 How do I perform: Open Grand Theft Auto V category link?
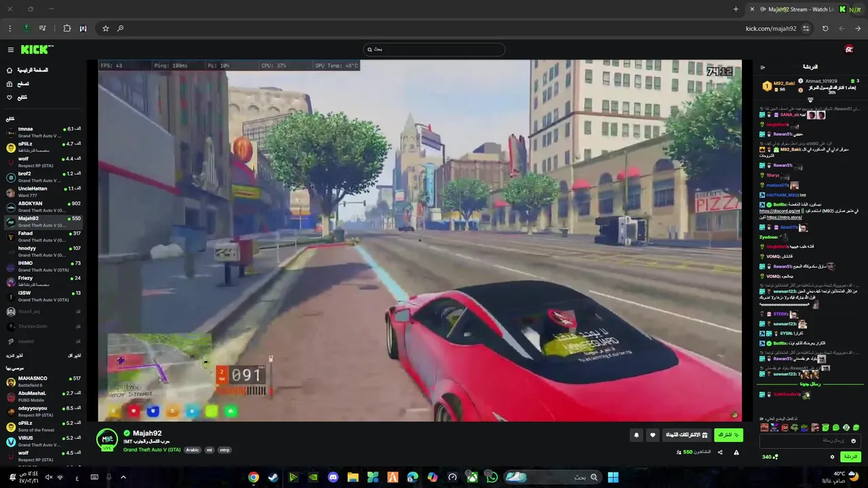point(152,449)
